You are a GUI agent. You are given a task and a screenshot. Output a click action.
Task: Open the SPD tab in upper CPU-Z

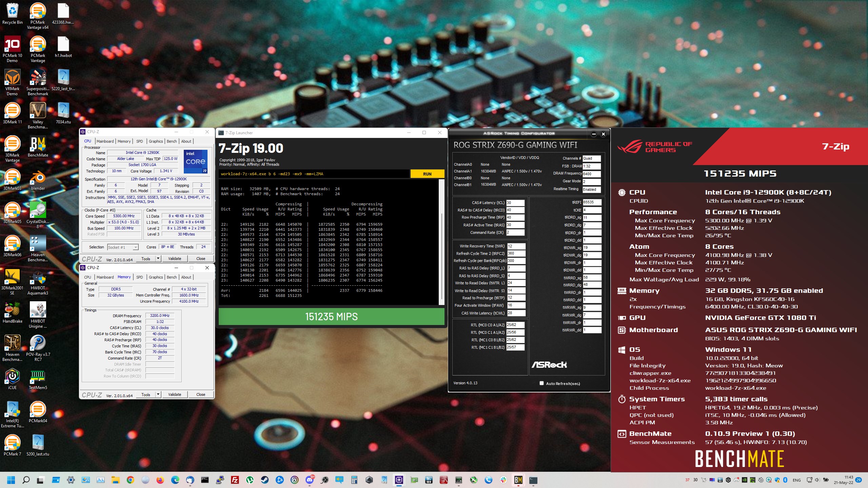coord(139,141)
